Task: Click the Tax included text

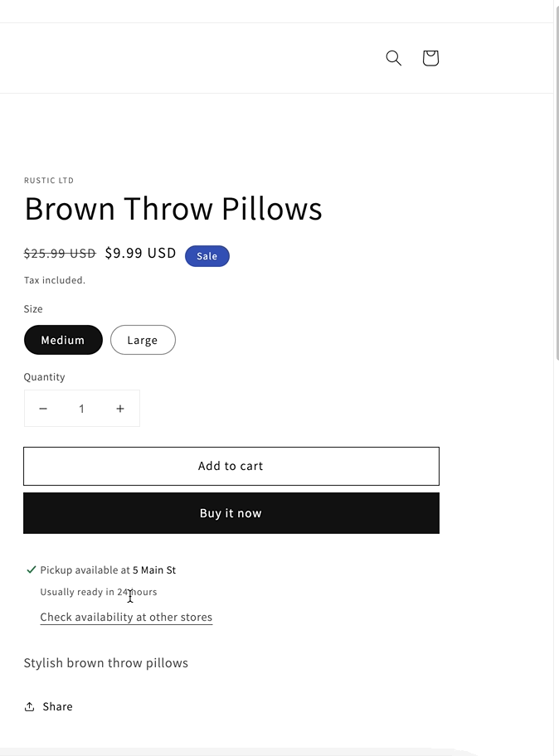Action: pyautogui.click(x=55, y=280)
